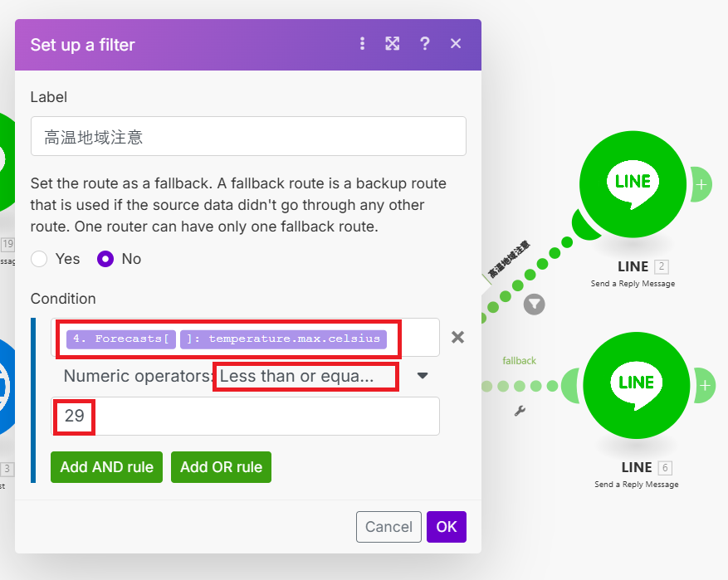Confirm the filter with OK

[x=447, y=527]
